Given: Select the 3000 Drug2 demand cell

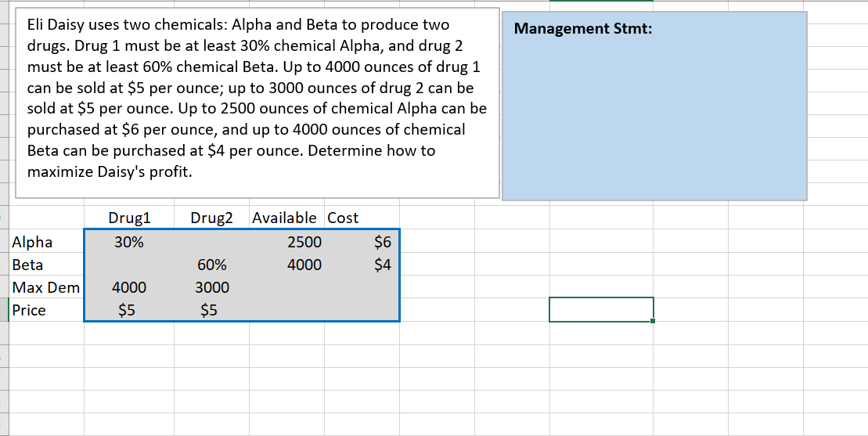Looking at the screenshot, I should (211, 287).
